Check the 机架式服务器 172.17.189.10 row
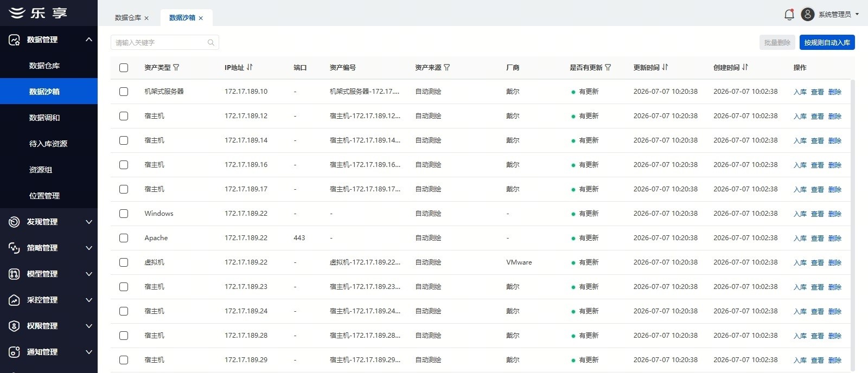This screenshot has width=868, height=373. [x=124, y=92]
